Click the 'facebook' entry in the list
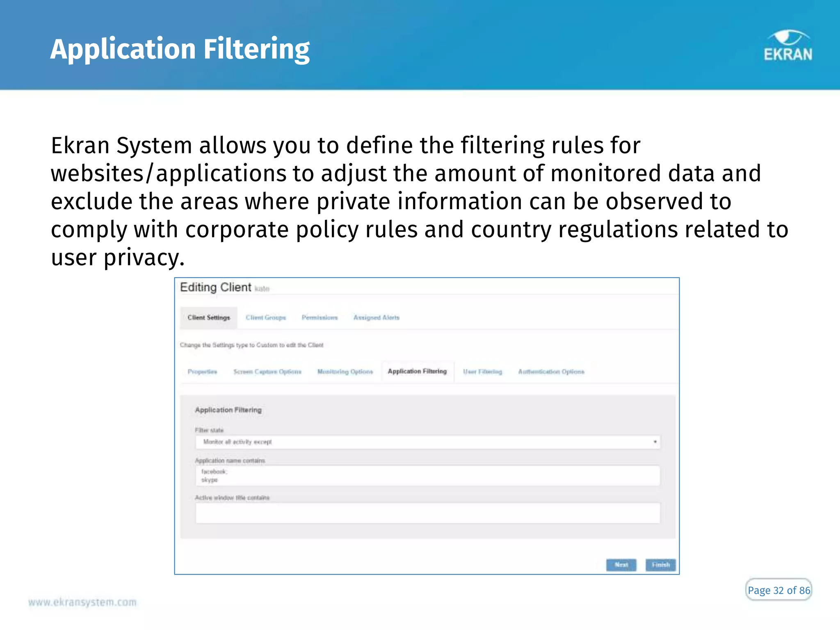This screenshot has height=630, width=840. point(214,472)
